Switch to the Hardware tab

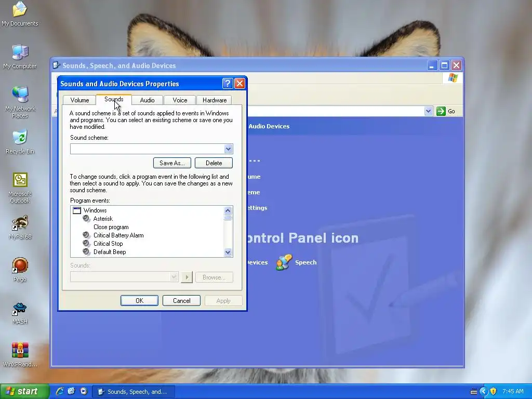(215, 100)
